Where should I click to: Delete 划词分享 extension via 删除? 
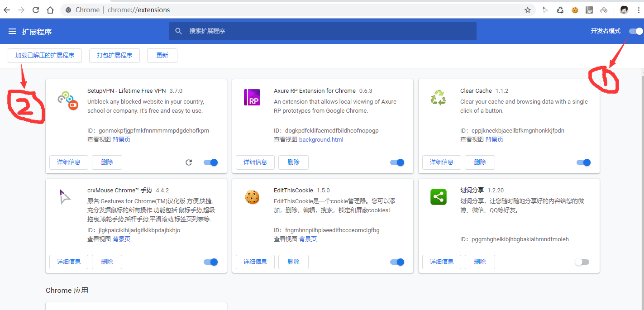[480, 262]
